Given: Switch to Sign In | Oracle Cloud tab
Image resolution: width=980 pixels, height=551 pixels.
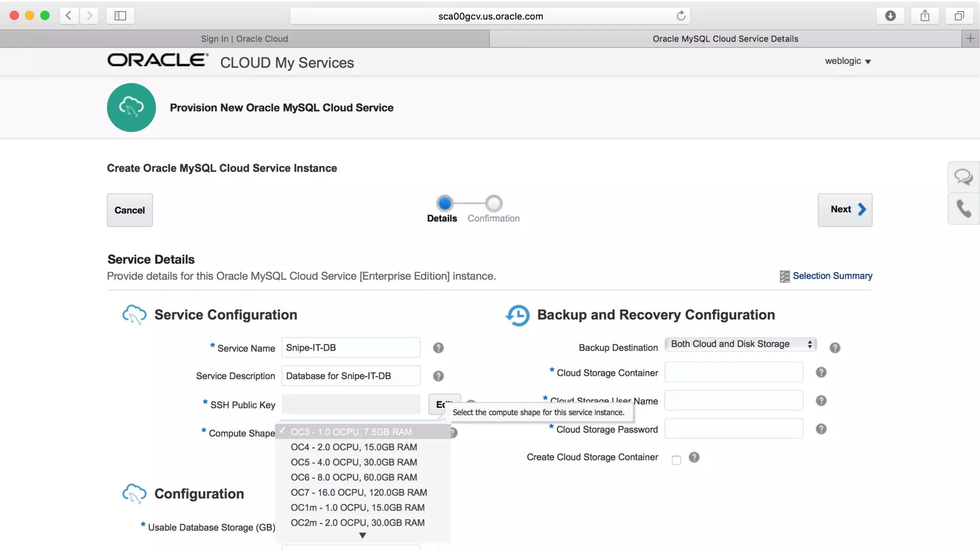Looking at the screenshot, I should pos(244,39).
